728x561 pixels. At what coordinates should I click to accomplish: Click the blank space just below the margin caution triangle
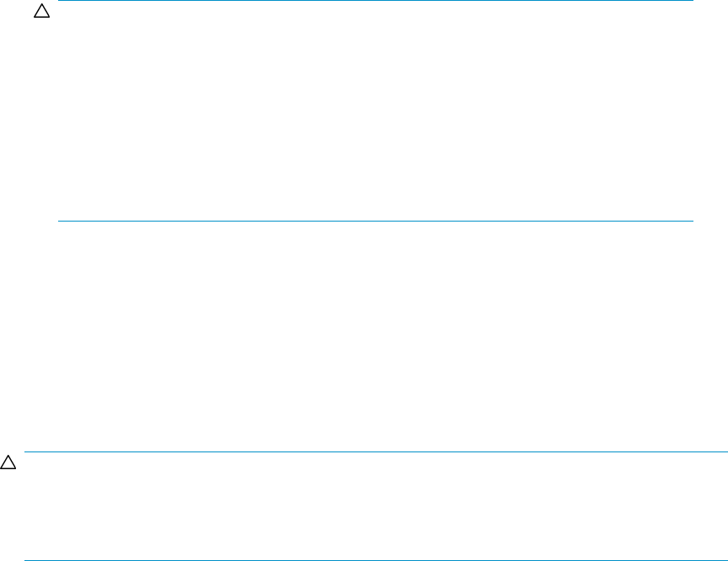coord(7,489)
